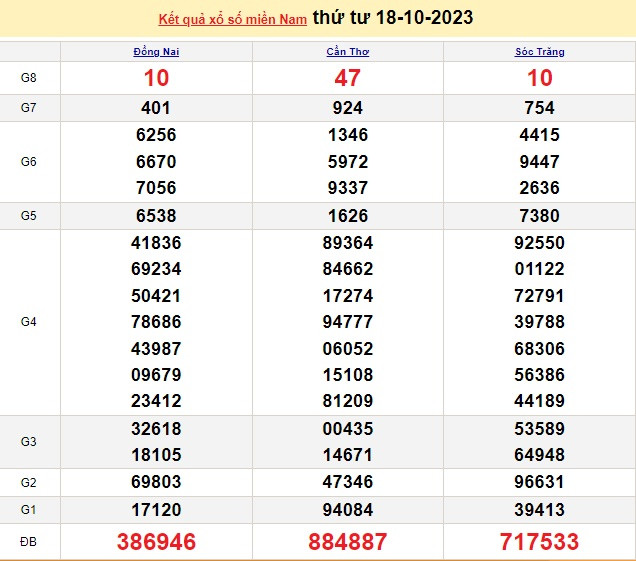Select the G2 row label
This screenshot has height=561, width=636.
[x=28, y=482]
